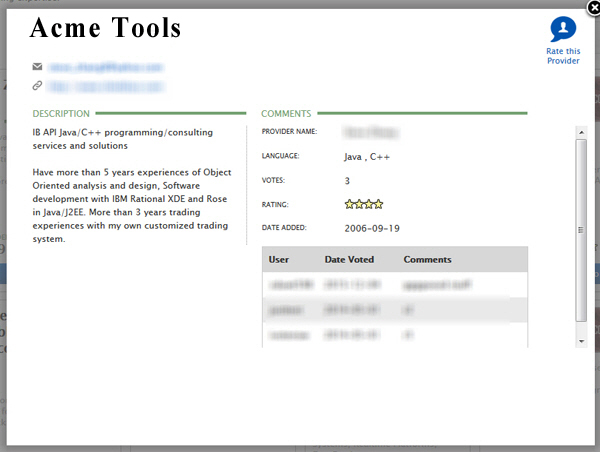
Task: Click the COMMENTS section heading
Action: (x=286, y=114)
